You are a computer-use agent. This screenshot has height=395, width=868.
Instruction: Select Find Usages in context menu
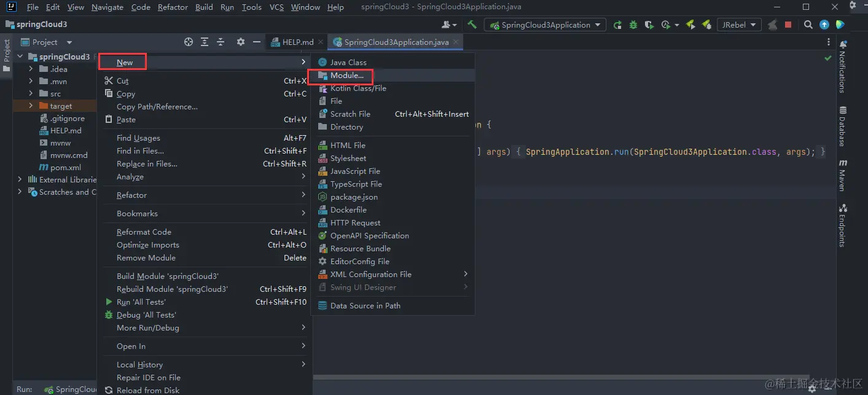[204, 138]
